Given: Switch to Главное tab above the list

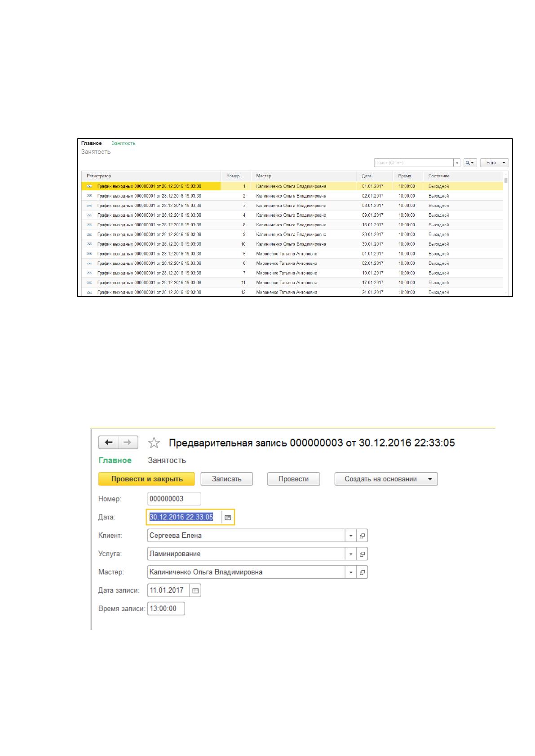Looking at the screenshot, I should tap(91, 143).
